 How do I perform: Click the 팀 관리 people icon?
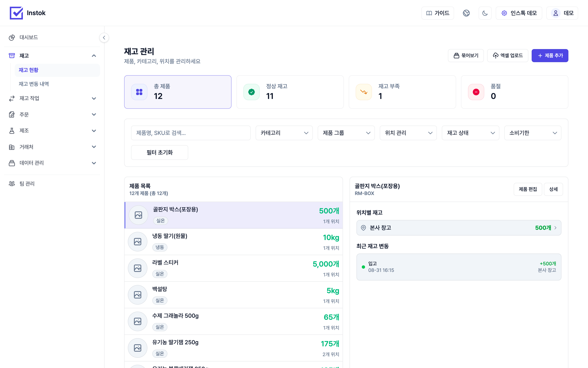tap(12, 184)
